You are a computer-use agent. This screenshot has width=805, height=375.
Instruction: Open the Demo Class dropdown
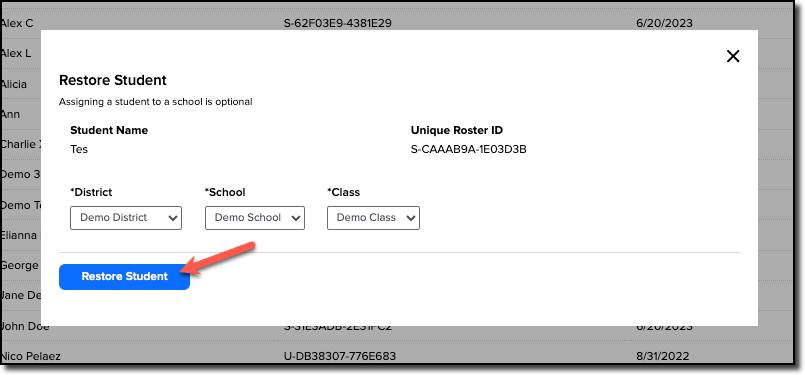point(373,218)
